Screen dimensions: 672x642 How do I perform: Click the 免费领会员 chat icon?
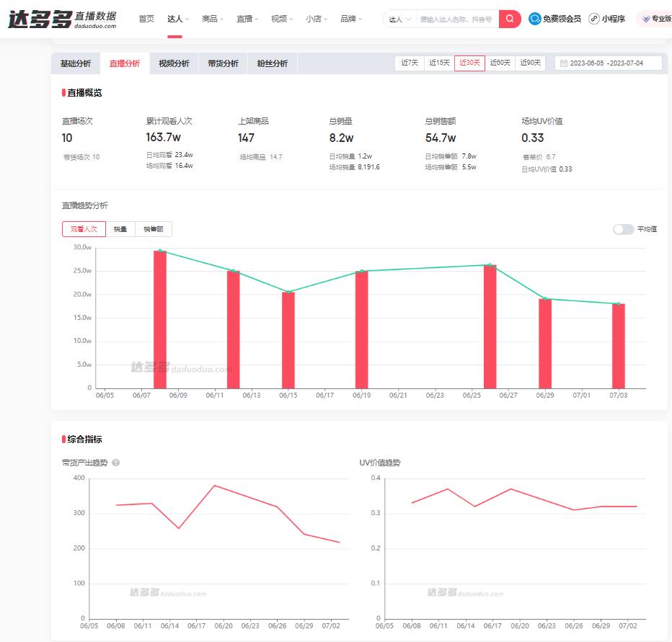pyautogui.click(x=535, y=19)
